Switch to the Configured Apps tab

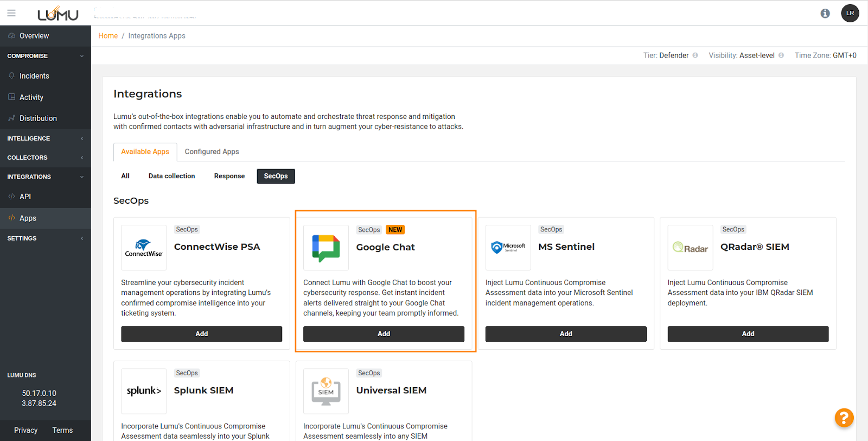click(x=212, y=152)
